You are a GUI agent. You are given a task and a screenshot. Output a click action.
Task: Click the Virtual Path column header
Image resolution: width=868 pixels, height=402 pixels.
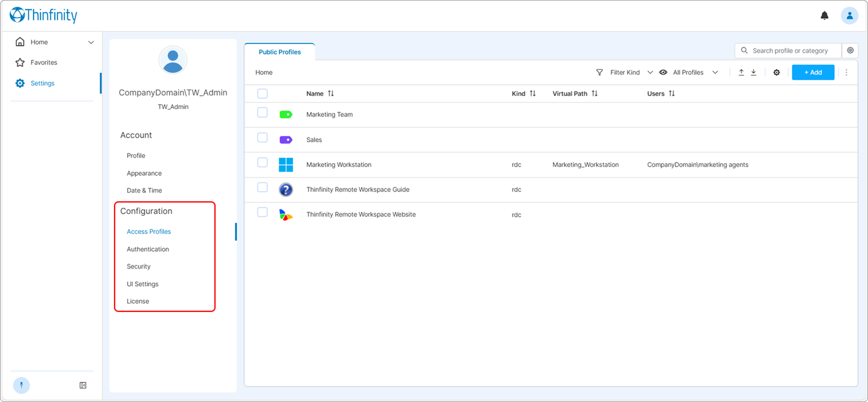point(570,94)
